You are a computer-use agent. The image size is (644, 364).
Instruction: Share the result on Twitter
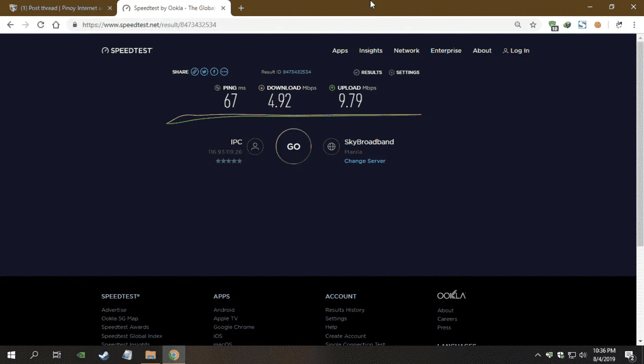tap(204, 72)
